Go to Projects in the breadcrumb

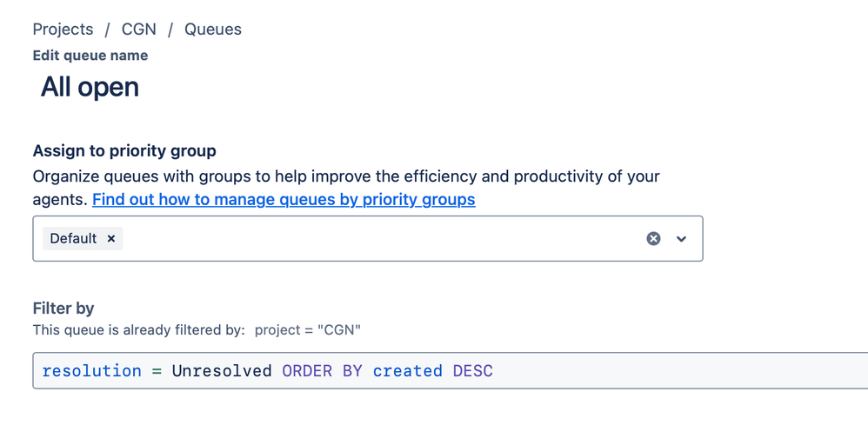pyautogui.click(x=63, y=29)
